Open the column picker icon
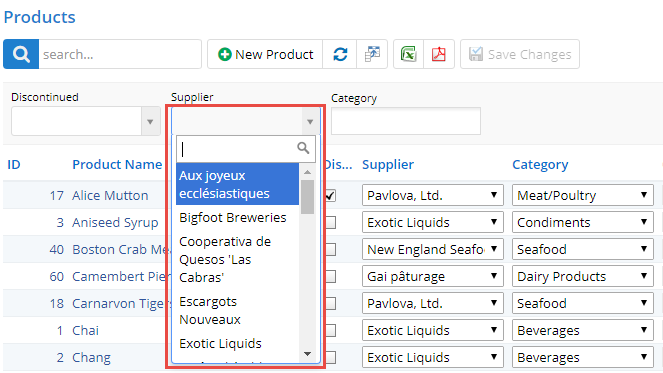 372,54
